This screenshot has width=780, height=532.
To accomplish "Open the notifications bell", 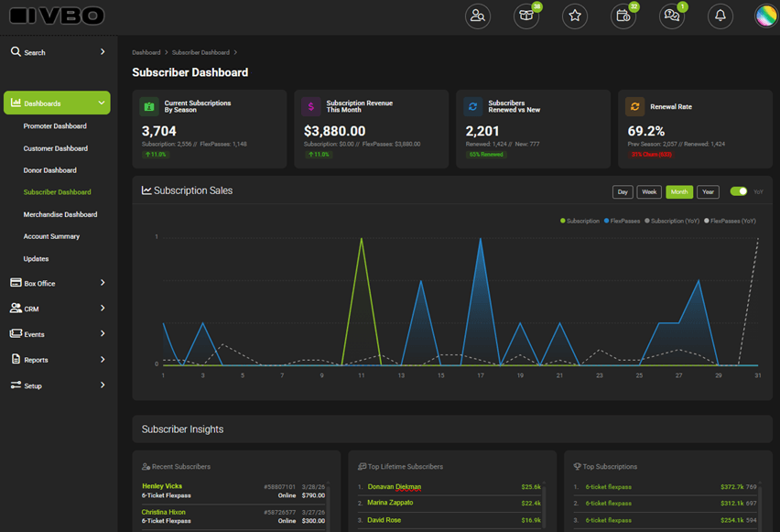I will 720,16.
